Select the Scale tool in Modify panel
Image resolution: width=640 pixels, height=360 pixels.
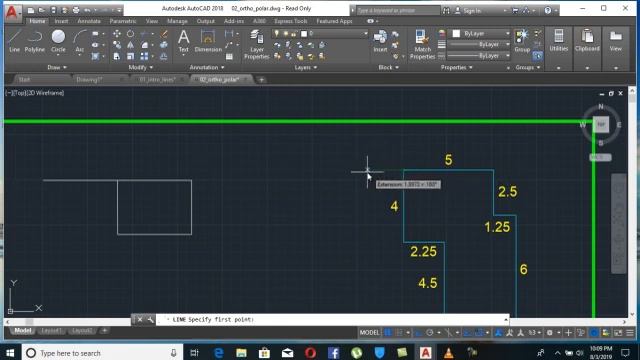(130, 56)
